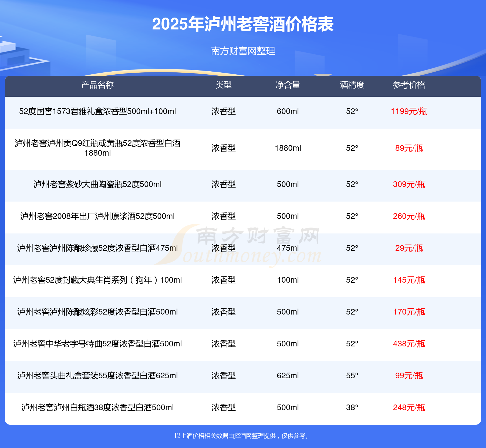Select the "产品名称" column header
The image size is (486, 448).
point(97,85)
